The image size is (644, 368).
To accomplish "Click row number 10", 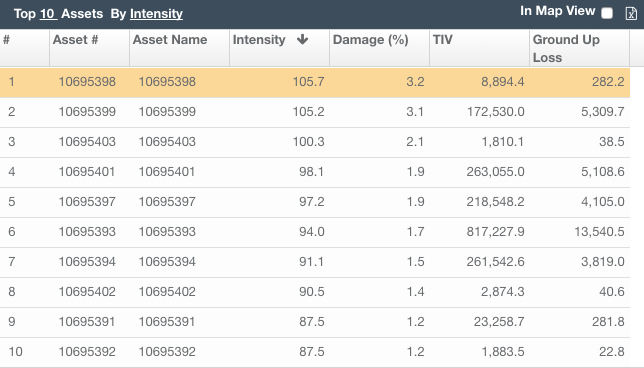I will (16, 352).
